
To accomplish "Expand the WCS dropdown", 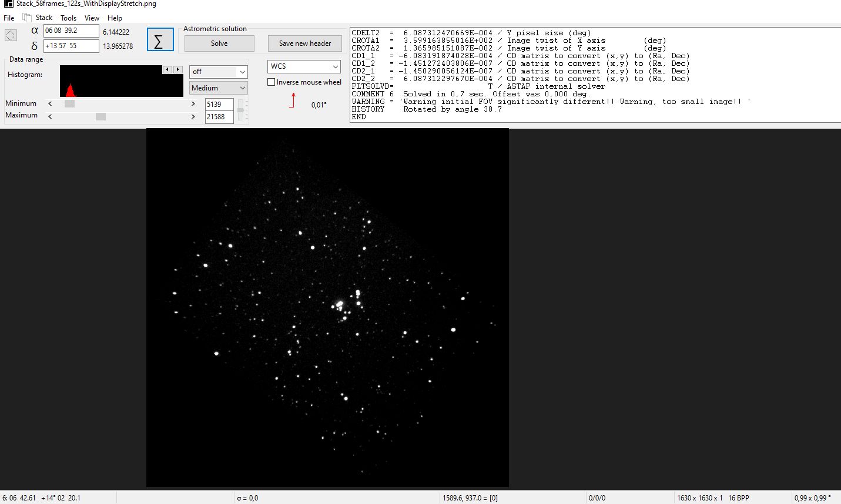I will (x=304, y=66).
